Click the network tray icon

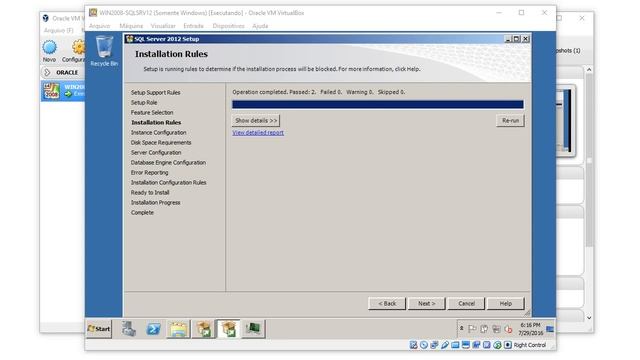(496, 329)
